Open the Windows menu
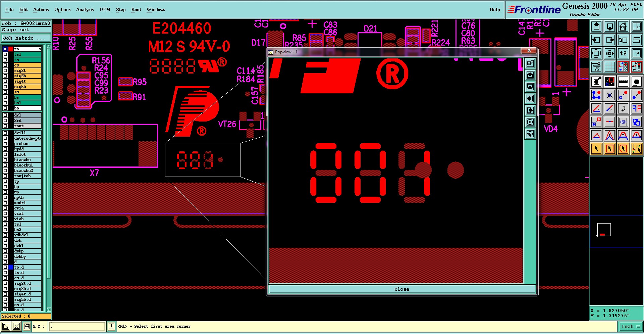 [156, 9]
